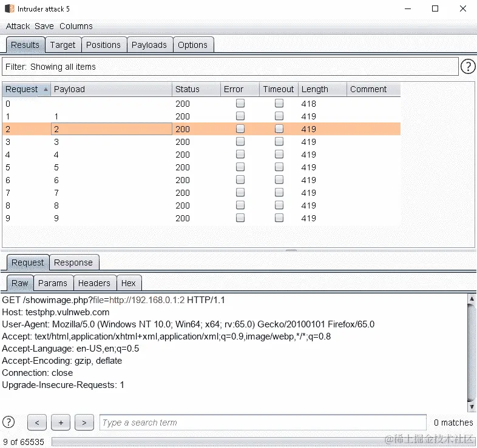This screenshot has height=448, width=477.
Task: Toggle Error checkbox for request 1
Action: [x=240, y=116]
